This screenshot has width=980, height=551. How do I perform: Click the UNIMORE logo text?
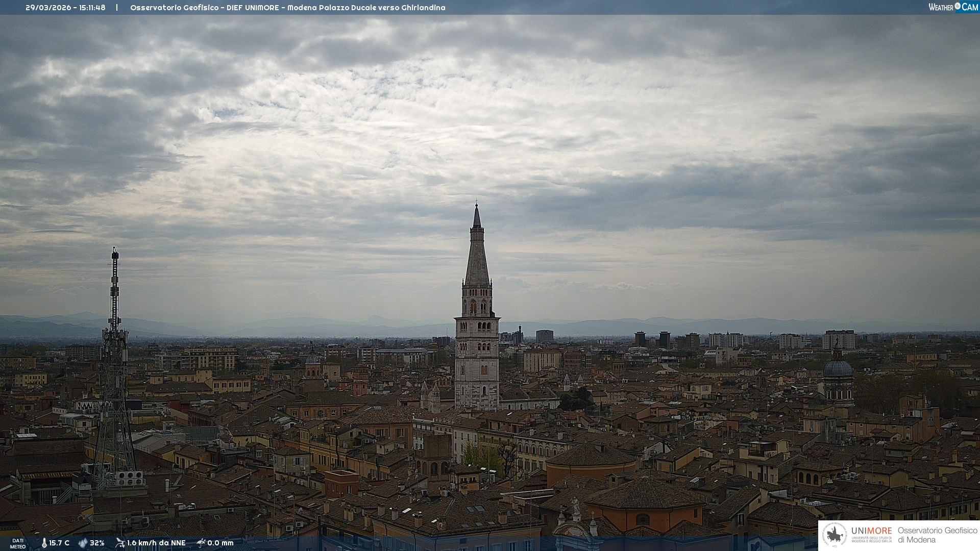871,531
